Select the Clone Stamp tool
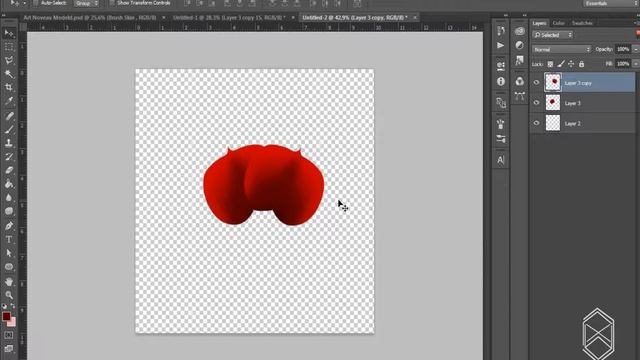This screenshot has width=640, height=360. (9, 143)
